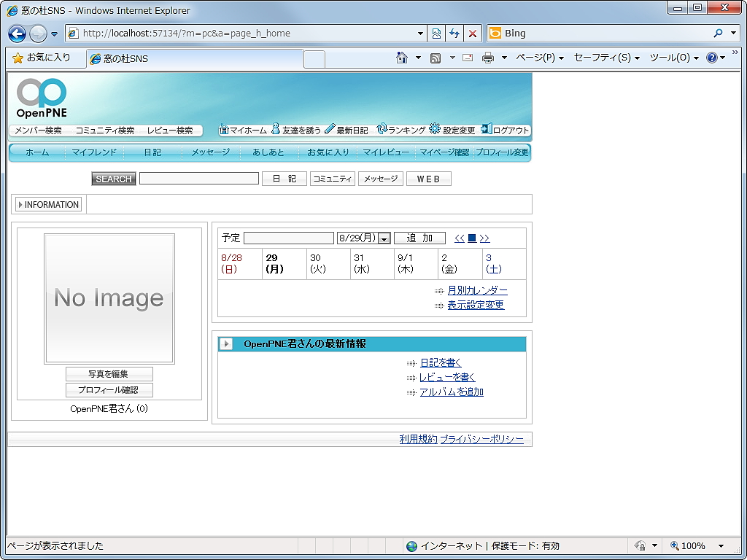The height and width of the screenshot is (560, 747).
Task: Expand the address bar URL history dropdown
Action: pos(421,33)
